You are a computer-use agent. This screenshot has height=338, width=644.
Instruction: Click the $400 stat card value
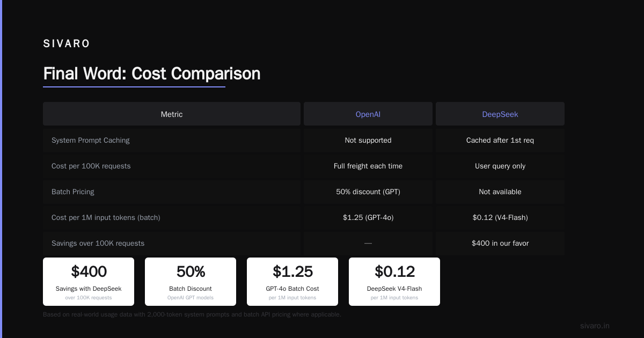point(89,272)
